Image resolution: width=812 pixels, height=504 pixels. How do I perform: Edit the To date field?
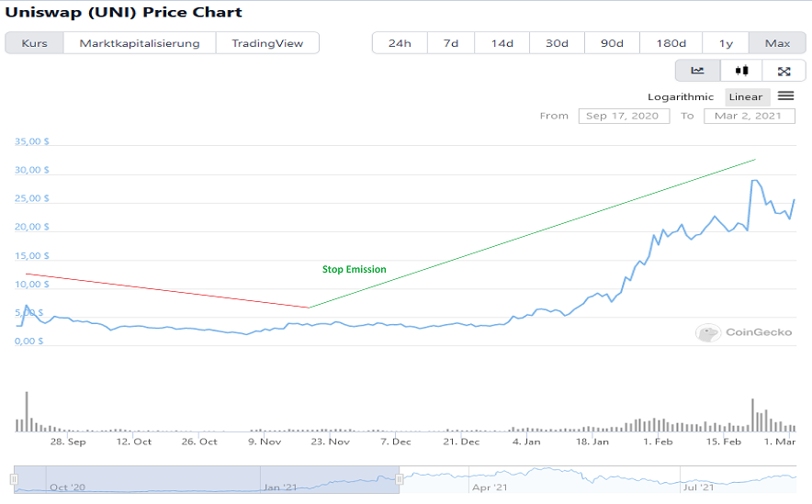(750, 116)
